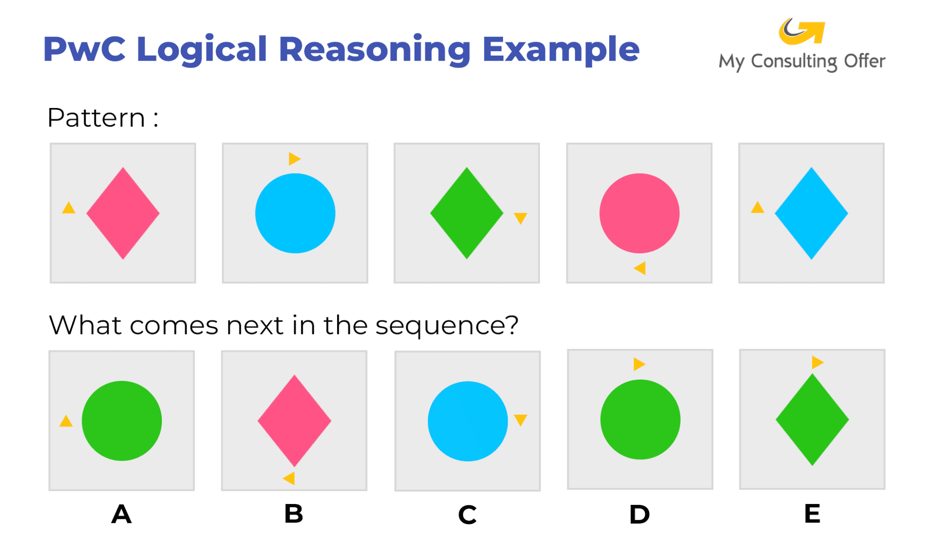Click the pink diamond in first pattern box

(x=123, y=213)
